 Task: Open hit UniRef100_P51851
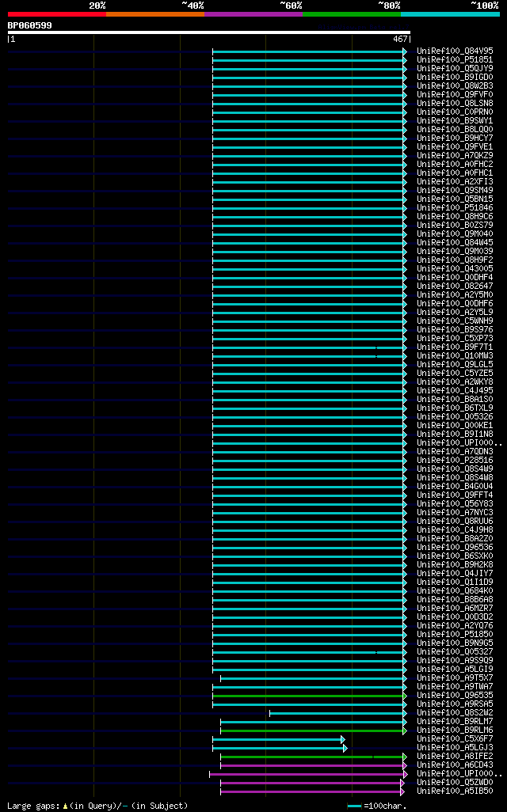pos(456,60)
